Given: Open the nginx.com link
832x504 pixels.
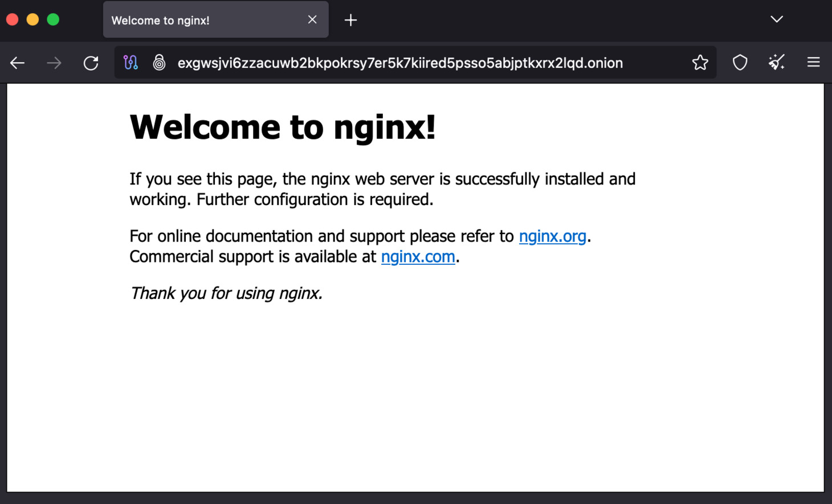Looking at the screenshot, I should [418, 256].
